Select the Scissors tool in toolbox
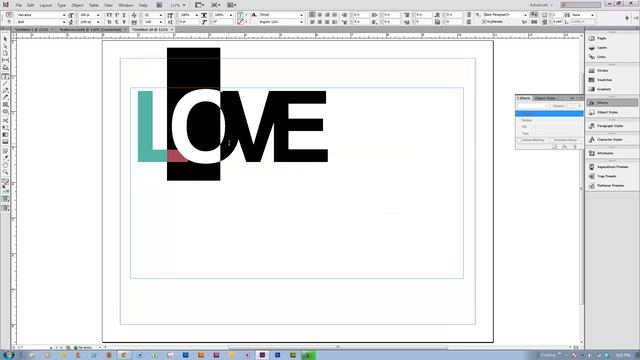The height and width of the screenshot is (360, 640). [x=5, y=120]
